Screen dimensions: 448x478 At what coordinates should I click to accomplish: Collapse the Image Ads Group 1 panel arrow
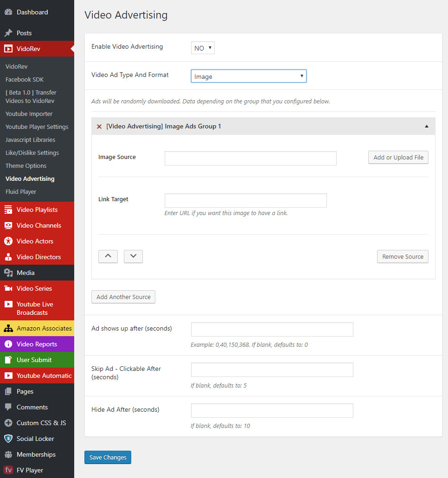click(427, 127)
